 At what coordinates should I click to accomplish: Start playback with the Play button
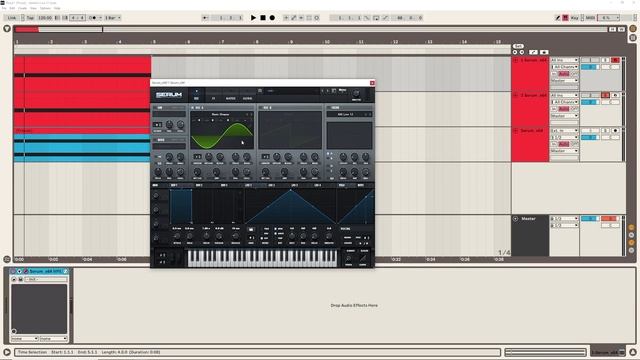[253, 18]
